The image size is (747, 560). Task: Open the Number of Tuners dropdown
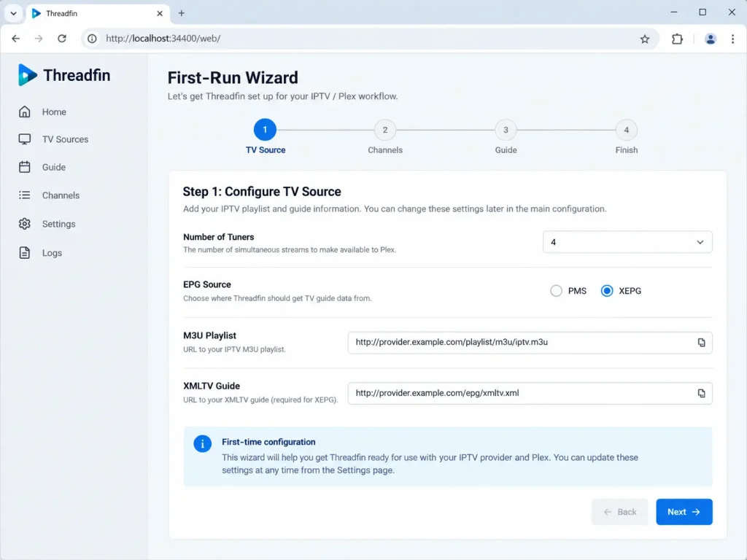(x=627, y=242)
